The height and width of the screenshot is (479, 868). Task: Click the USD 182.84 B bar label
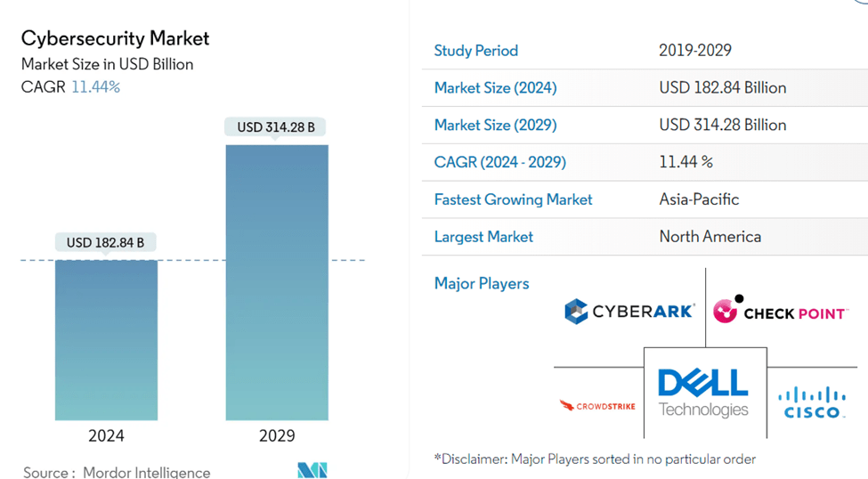105,242
